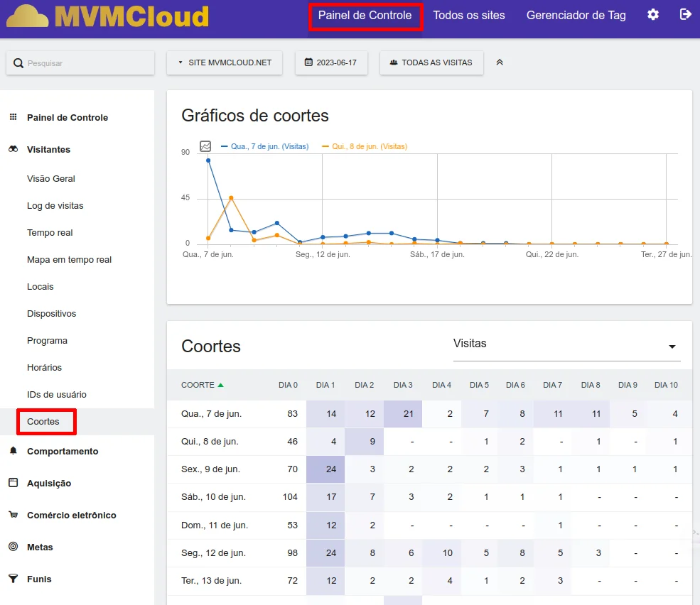Open Log de visitas page
Viewport: 700px width, 605px height.
pos(55,206)
